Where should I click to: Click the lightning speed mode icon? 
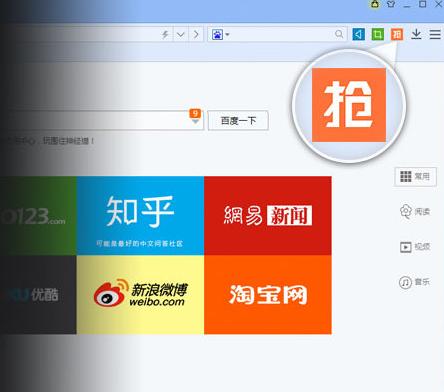point(165,34)
